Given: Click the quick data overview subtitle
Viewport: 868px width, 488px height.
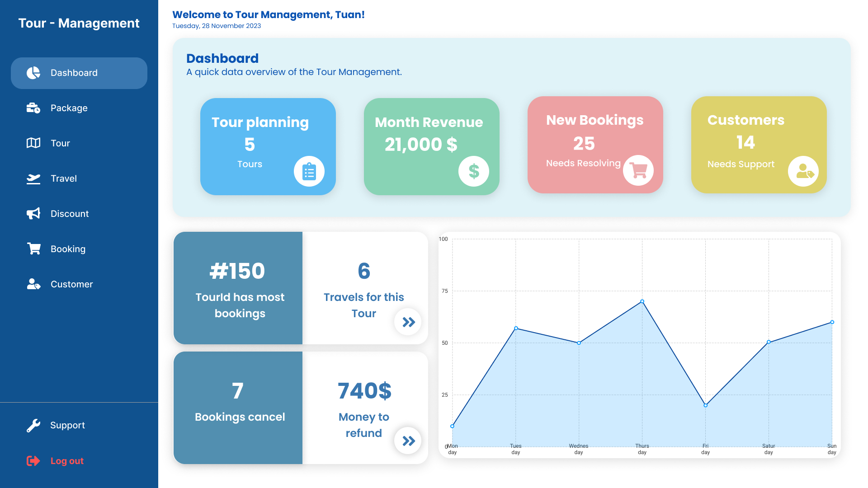Looking at the screenshot, I should pyautogui.click(x=294, y=72).
